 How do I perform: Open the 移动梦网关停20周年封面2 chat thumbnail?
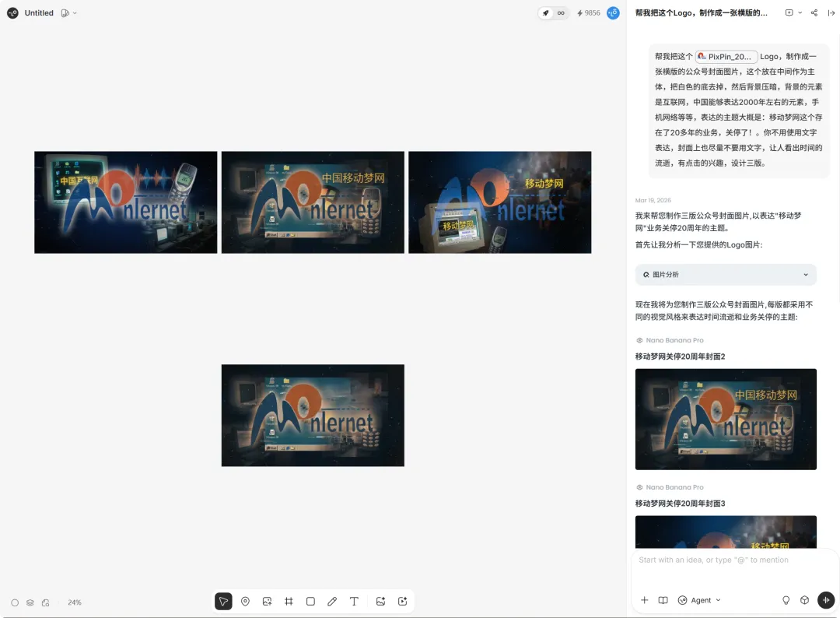(726, 420)
